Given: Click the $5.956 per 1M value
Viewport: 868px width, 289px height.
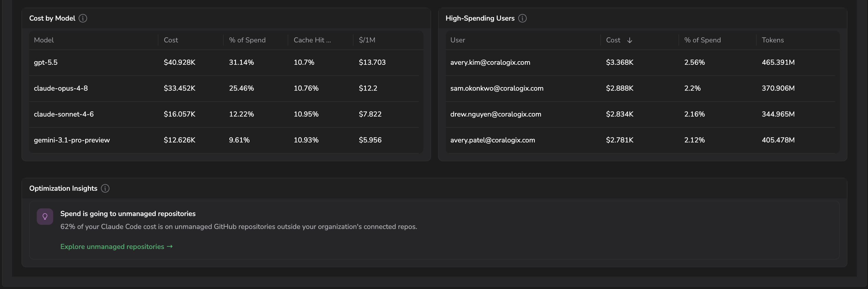Looking at the screenshot, I should pyautogui.click(x=370, y=140).
